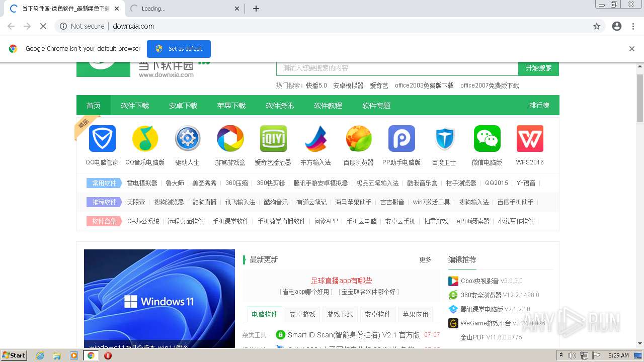The height and width of the screenshot is (362, 644).
Task: Open Windows Explorer folder in taskbar
Action: coord(57,355)
